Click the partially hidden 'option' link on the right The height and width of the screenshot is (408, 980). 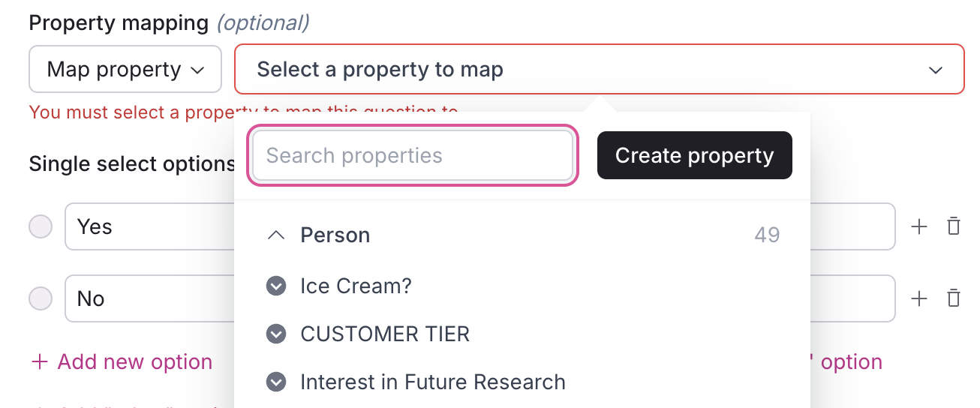851,362
